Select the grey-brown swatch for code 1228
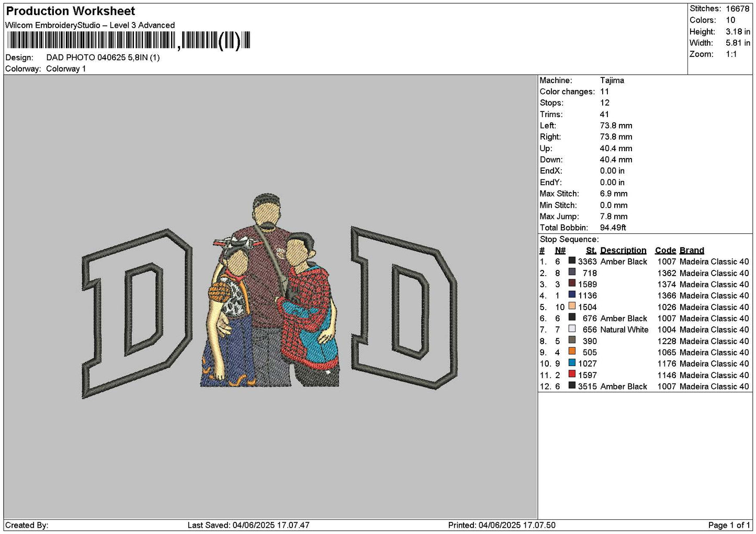 point(572,340)
